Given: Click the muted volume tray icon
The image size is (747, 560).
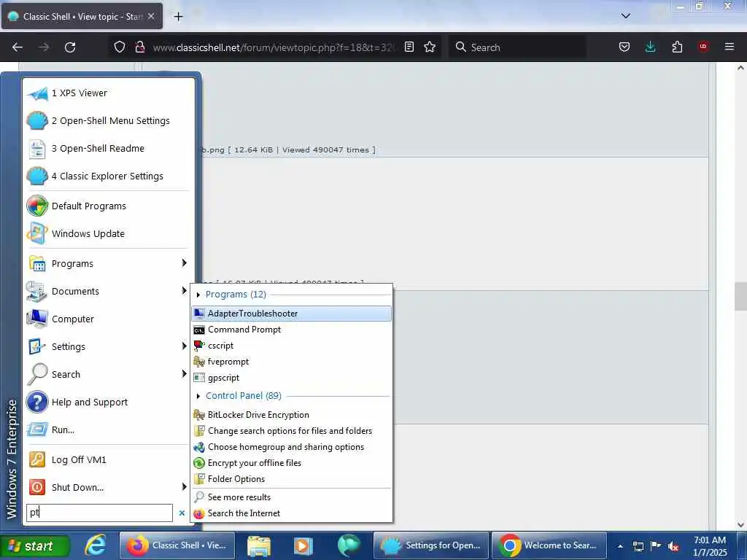Looking at the screenshot, I should point(673,546).
